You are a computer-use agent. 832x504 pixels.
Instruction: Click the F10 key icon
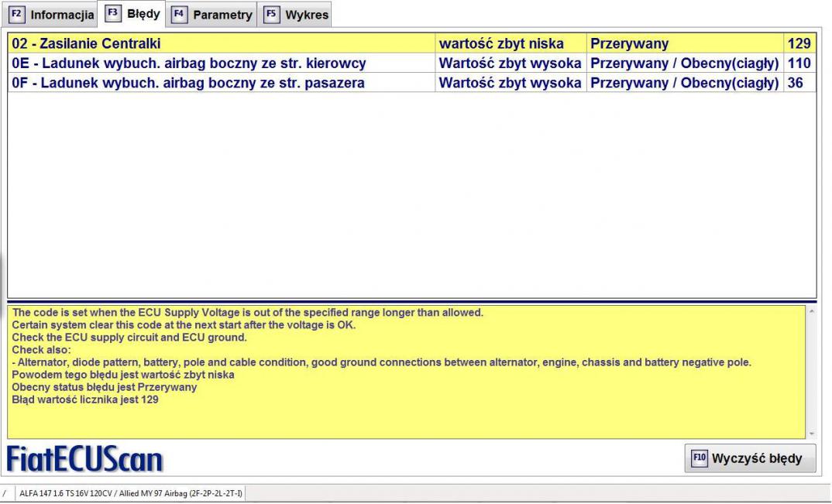point(700,458)
